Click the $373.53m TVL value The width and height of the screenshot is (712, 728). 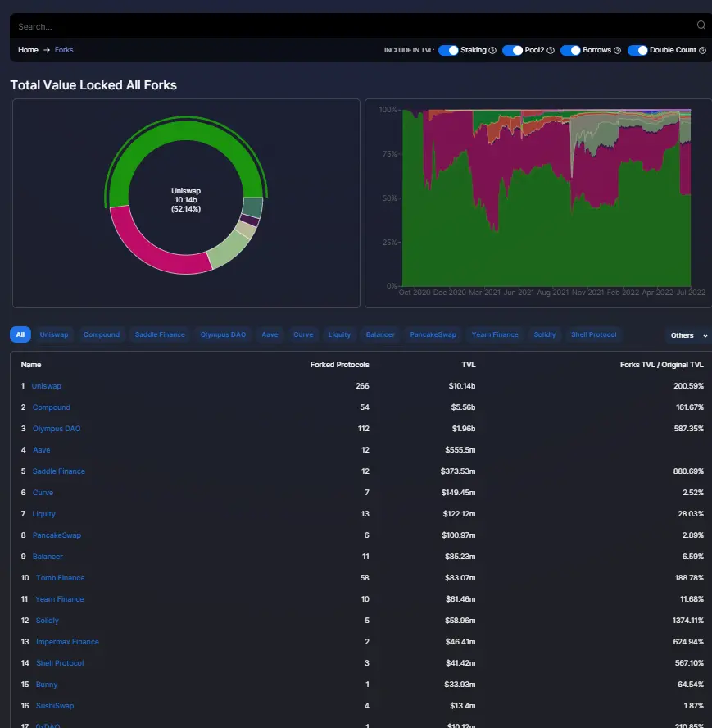click(x=458, y=471)
